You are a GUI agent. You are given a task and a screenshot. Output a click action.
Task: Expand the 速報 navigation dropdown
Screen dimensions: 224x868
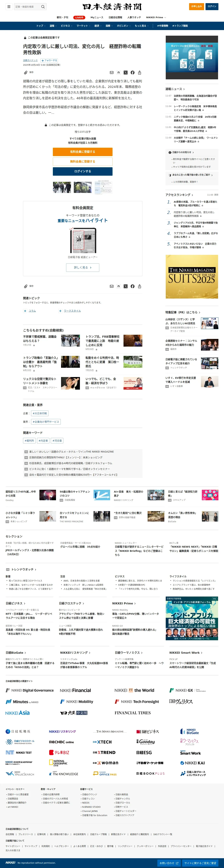point(53,26)
